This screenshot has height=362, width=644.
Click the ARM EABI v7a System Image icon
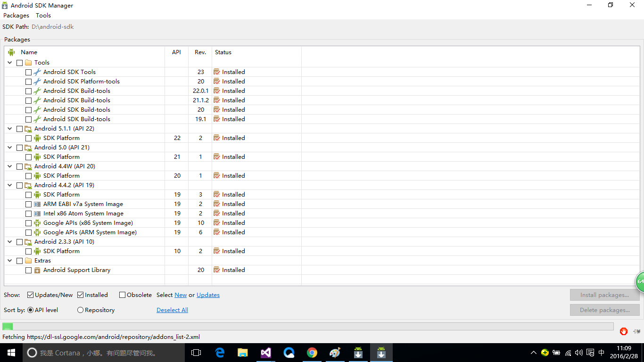(37, 204)
